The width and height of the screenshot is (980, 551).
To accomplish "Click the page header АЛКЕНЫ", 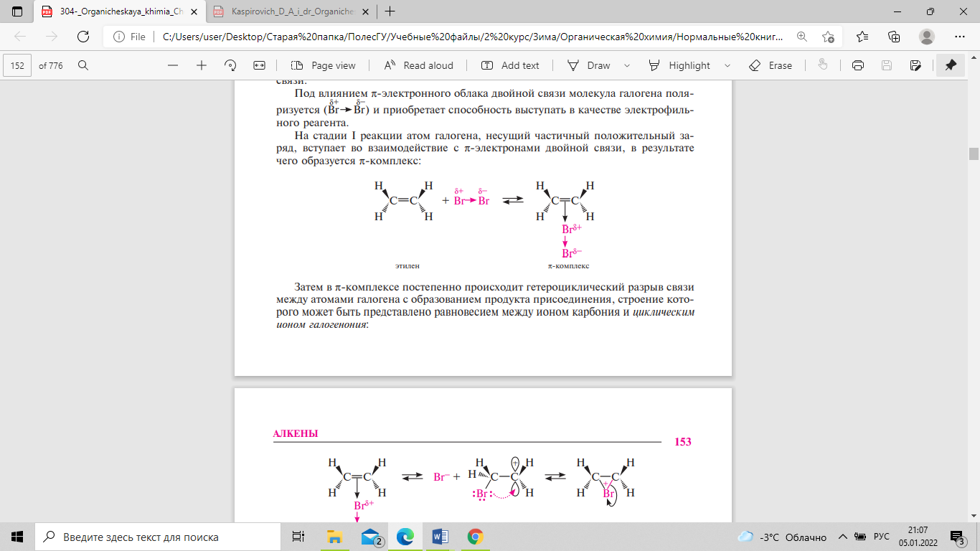I will (x=296, y=434).
